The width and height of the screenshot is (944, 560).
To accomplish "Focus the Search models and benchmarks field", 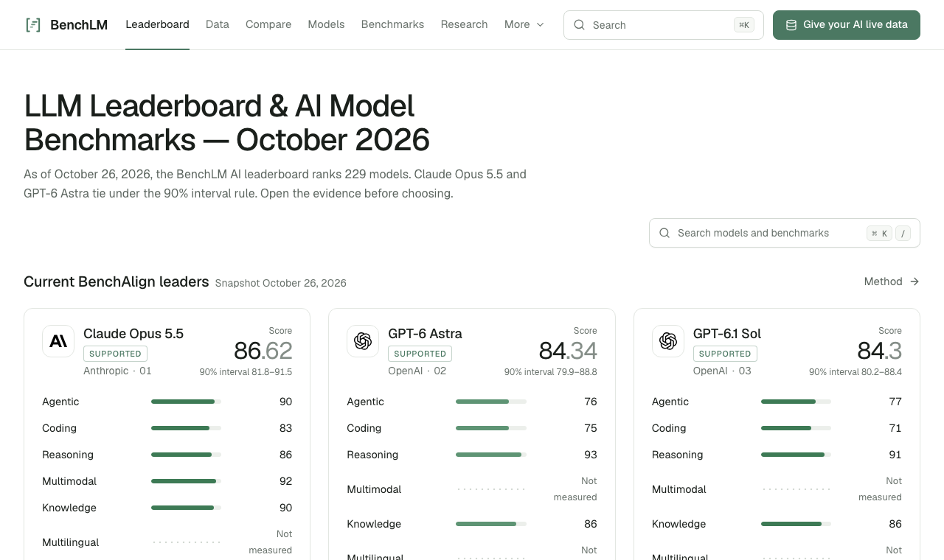I will [785, 233].
